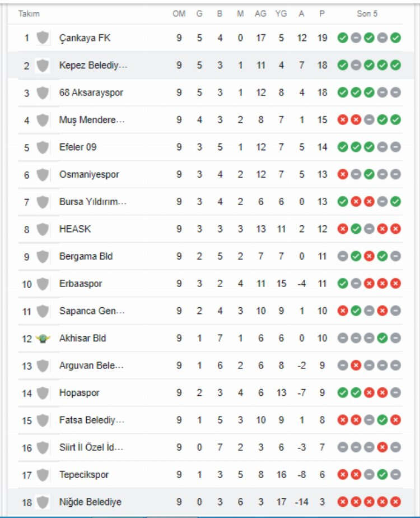Click the green win icon in Sapanca Gen row
420x518 pixels.
(356, 311)
